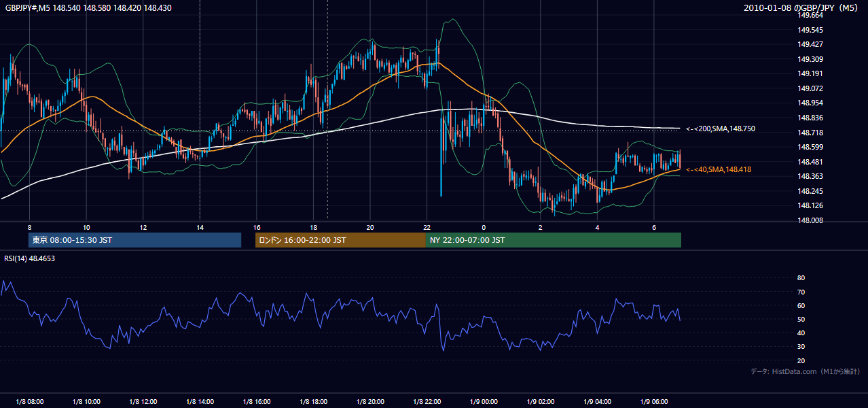Click hour tick 10 under price chart

tap(86, 227)
